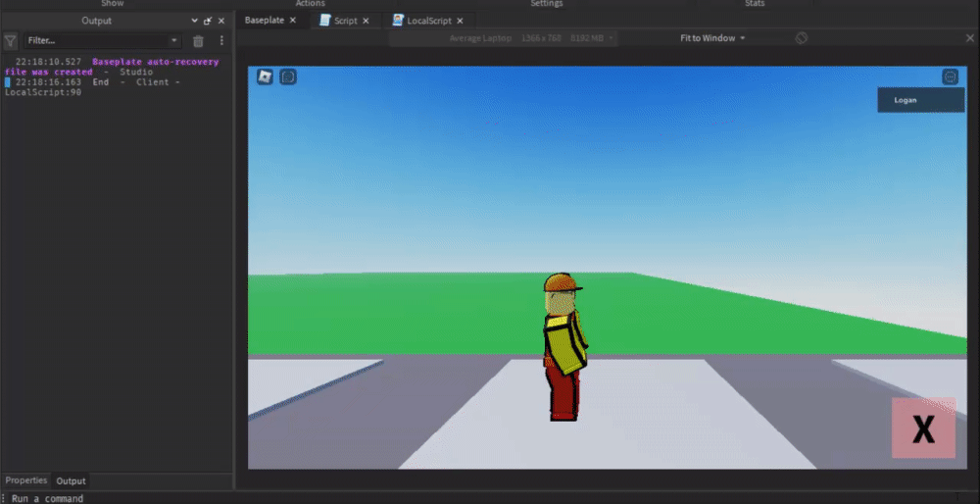980x504 pixels.
Task: Click the End Client LocalScript:90 log line
Action: [x=94, y=87]
